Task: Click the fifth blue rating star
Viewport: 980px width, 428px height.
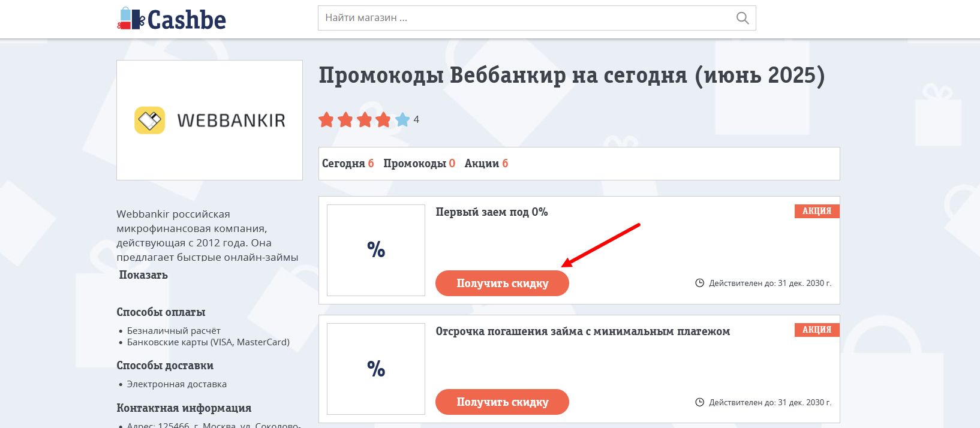Action: tap(402, 119)
